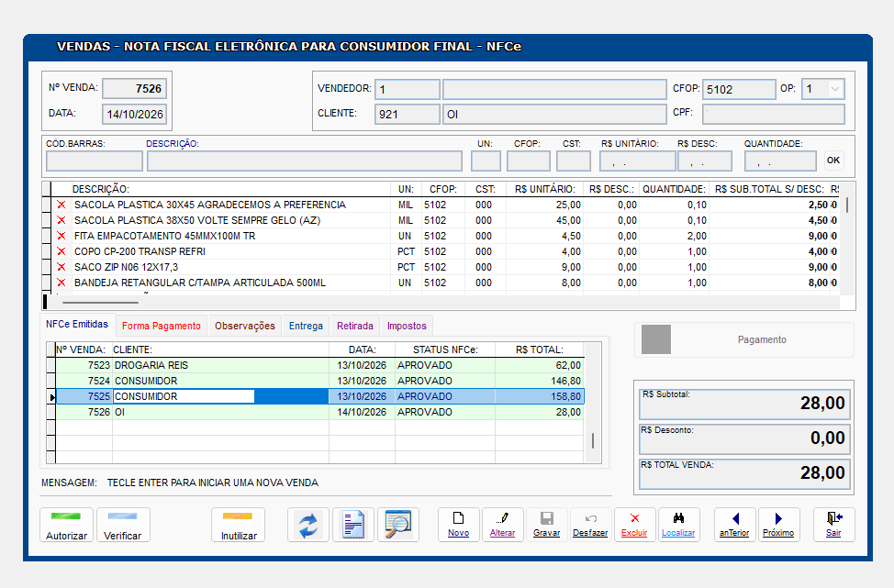Switch to the NFCe Emitidas tab

pyautogui.click(x=77, y=324)
